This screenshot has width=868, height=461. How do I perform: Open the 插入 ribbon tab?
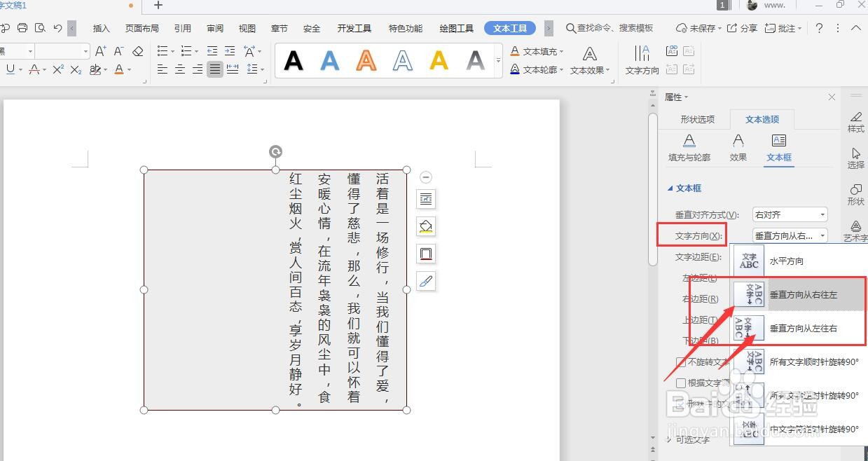tap(100, 28)
